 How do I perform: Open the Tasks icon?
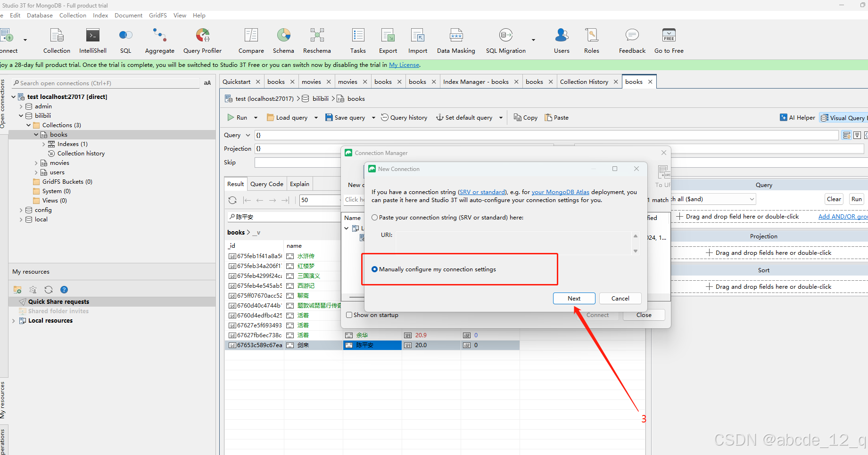point(358,41)
